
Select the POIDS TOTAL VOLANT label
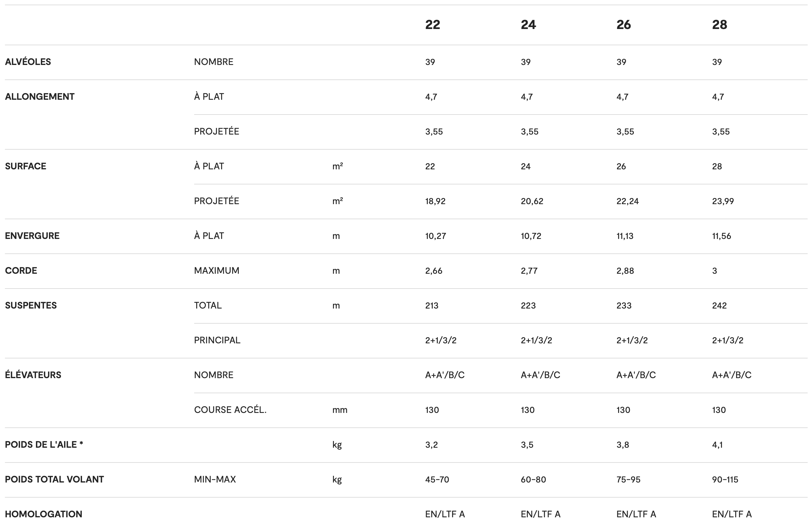(54, 480)
